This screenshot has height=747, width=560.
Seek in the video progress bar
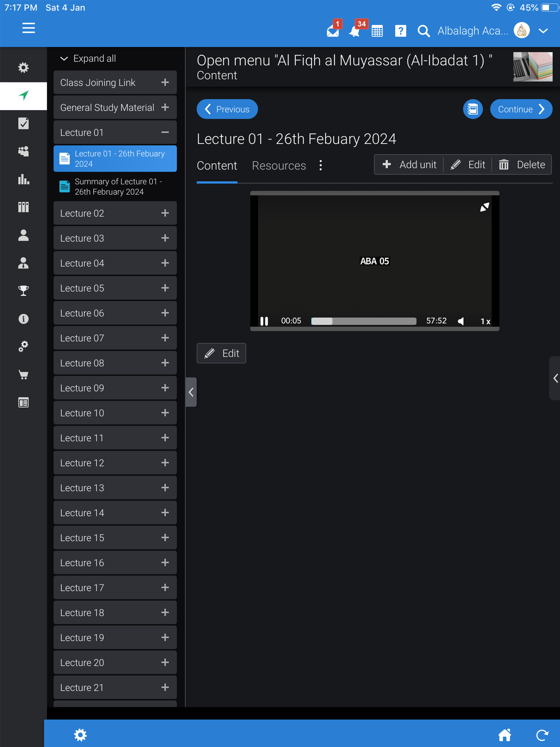(363, 321)
